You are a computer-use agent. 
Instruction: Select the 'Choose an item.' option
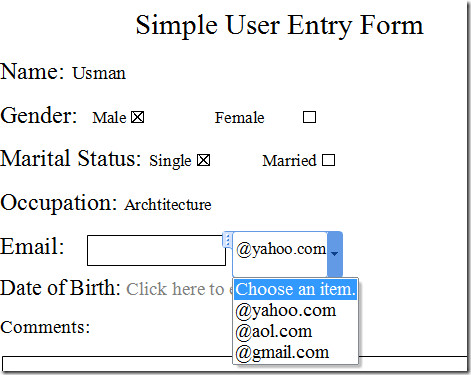(295, 289)
